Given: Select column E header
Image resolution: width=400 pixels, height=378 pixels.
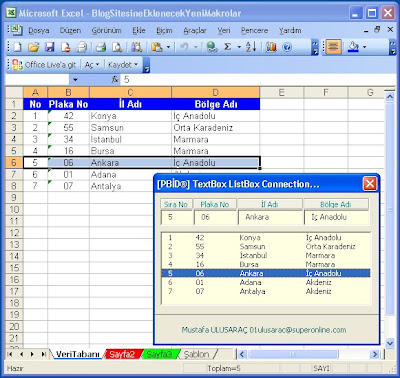Looking at the screenshot, I should pyautogui.click(x=282, y=92).
